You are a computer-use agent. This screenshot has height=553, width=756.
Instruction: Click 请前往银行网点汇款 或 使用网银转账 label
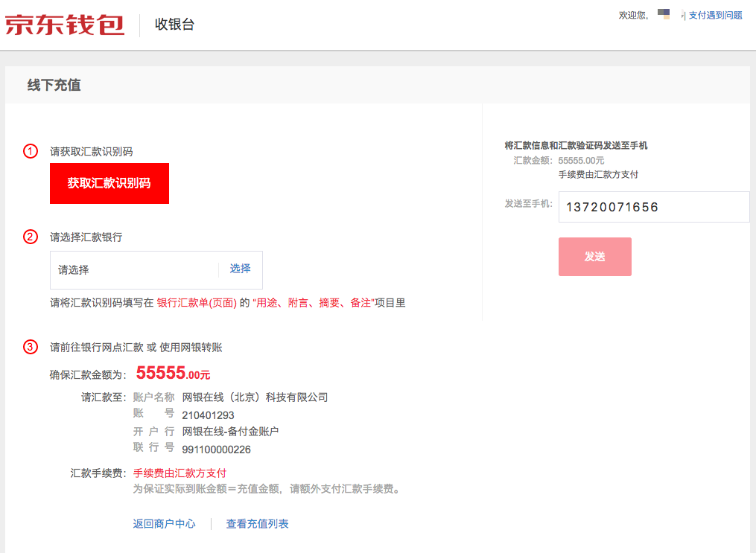coord(136,348)
